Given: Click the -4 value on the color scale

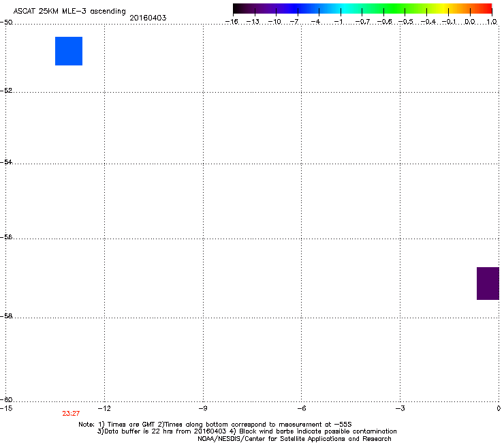Looking at the screenshot, I should coord(315,22).
